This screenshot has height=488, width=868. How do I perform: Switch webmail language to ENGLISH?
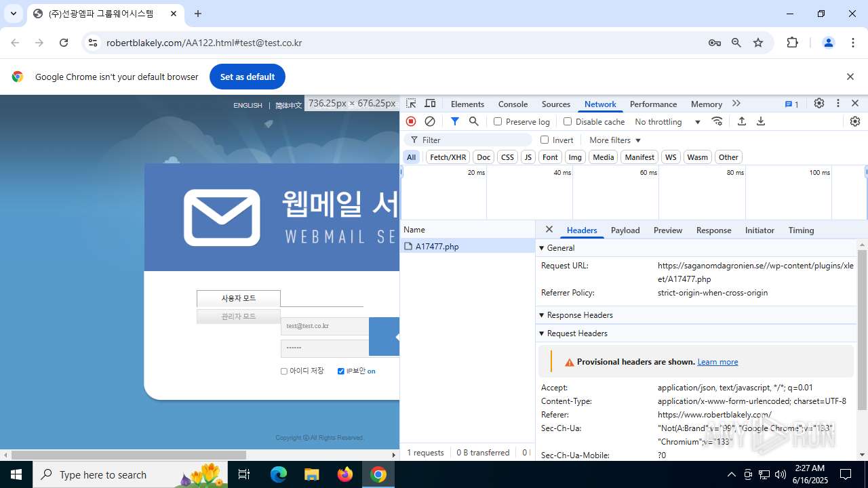tap(248, 105)
